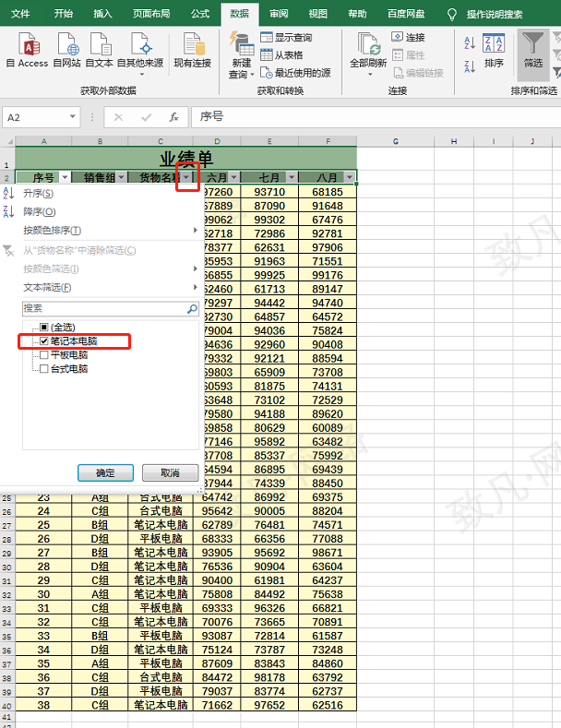Click sort ascending A-Z ribbon icon
The image size is (561, 728).
click(x=470, y=43)
